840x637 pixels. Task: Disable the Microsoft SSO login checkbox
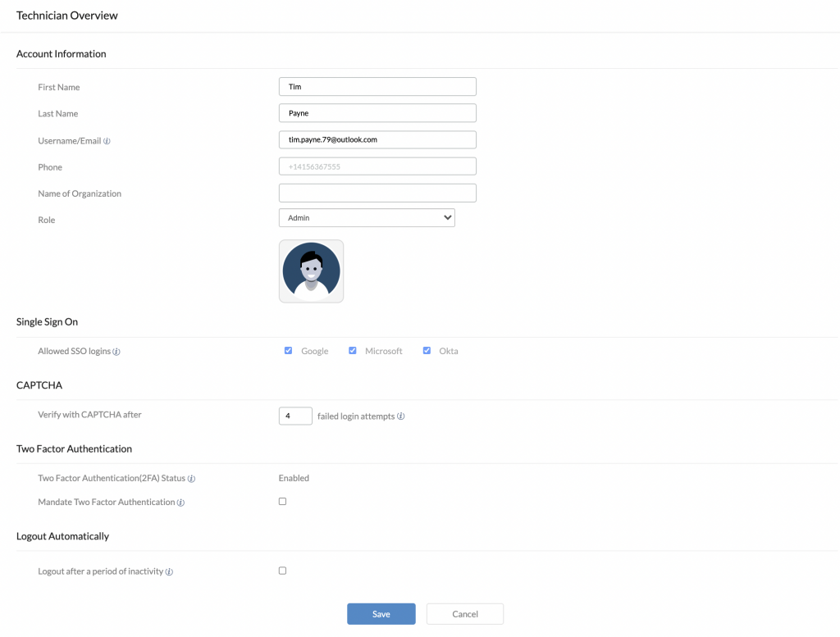(x=353, y=350)
